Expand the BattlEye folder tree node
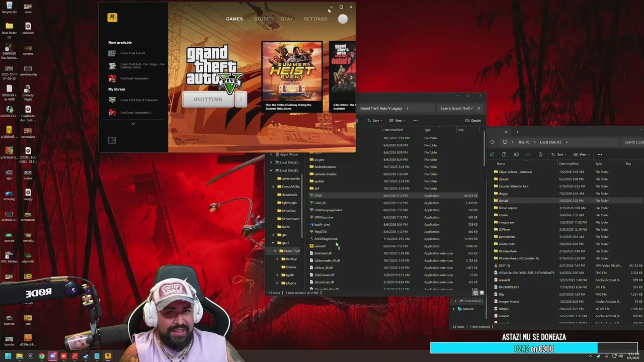Image resolution: width=644 pixels, height=362 pixels. [277, 259]
